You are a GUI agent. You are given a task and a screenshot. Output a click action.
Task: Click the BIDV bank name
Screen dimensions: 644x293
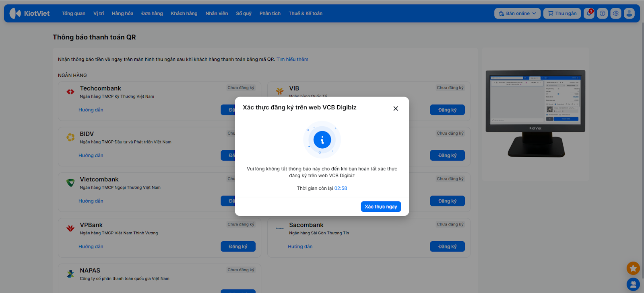click(x=87, y=134)
